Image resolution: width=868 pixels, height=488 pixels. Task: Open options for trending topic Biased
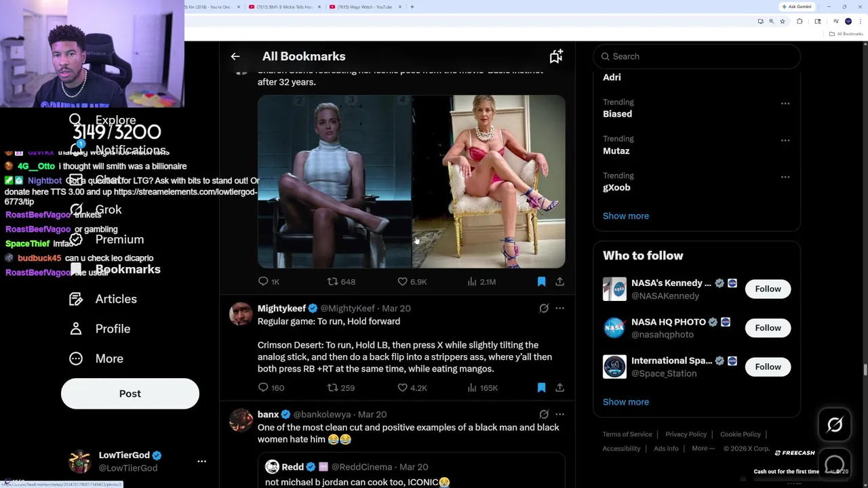[x=785, y=104]
